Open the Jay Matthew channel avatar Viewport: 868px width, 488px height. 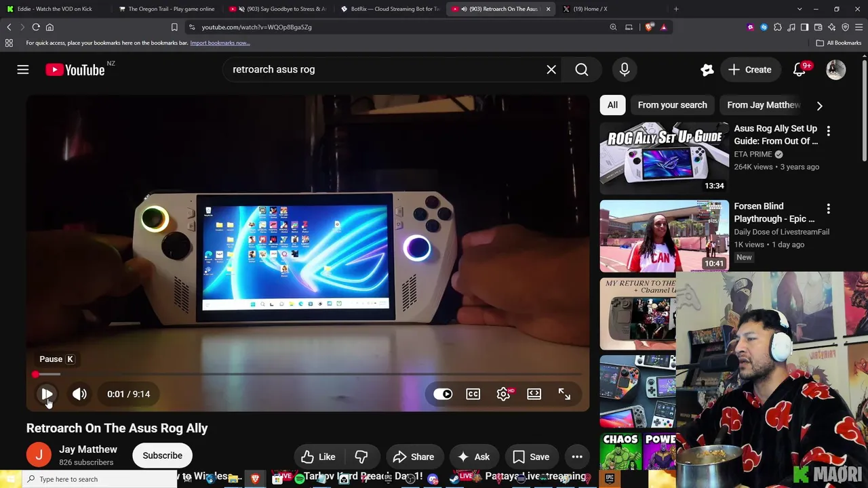coord(39,455)
